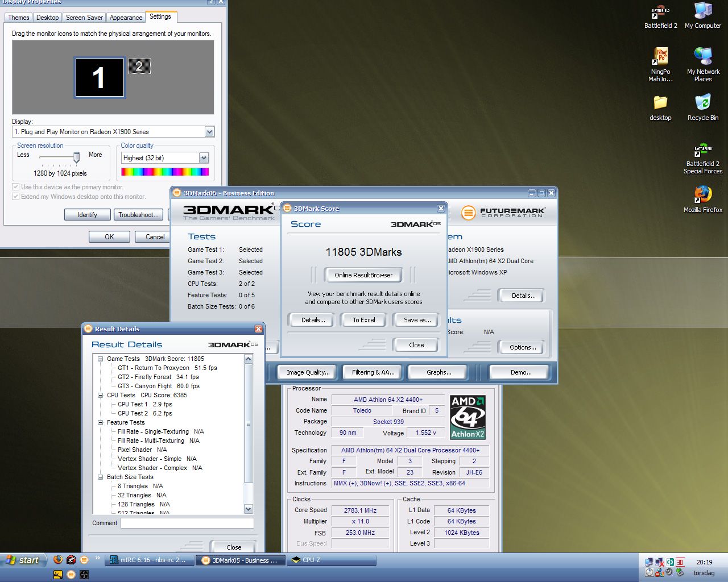Open the Display monitor dropdown
Screen dimensions: 728x582
click(x=209, y=132)
